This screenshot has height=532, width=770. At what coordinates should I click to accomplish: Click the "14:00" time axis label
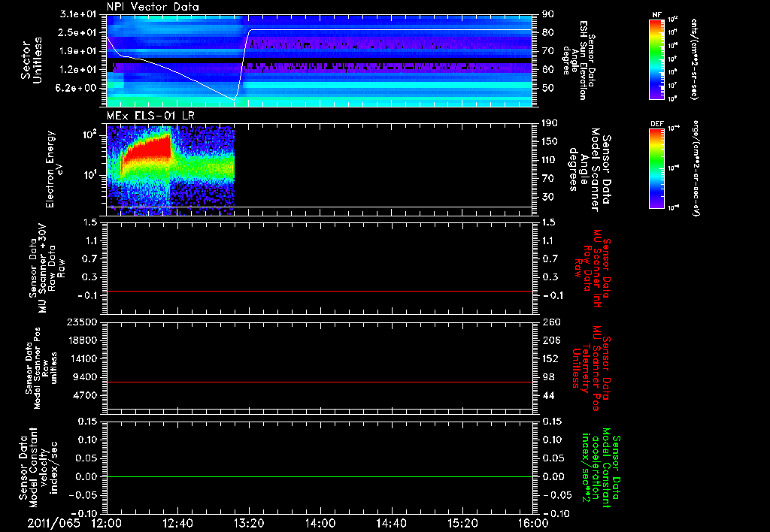(320, 523)
